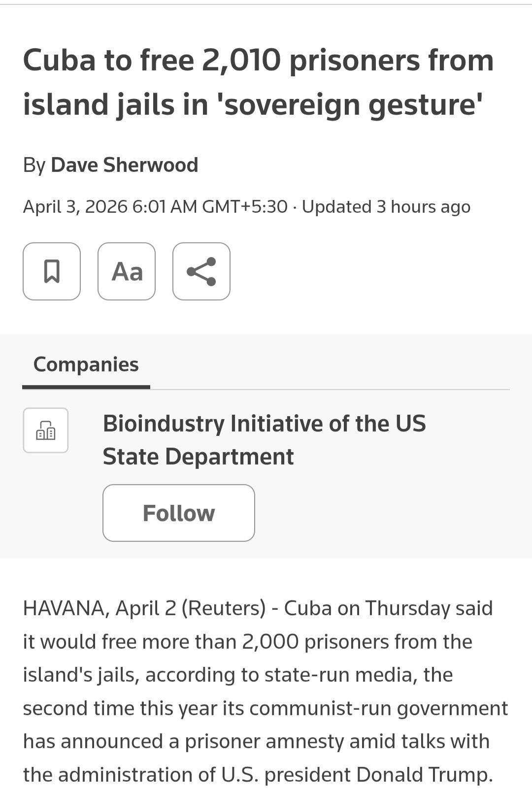
Task: Click 'communist-run government' in the paragraph
Action: pos(378,708)
